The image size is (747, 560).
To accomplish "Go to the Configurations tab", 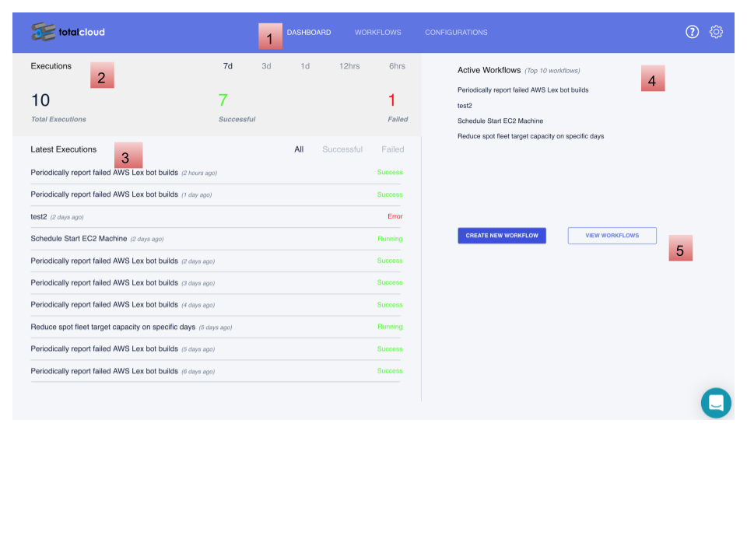I will tap(456, 33).
